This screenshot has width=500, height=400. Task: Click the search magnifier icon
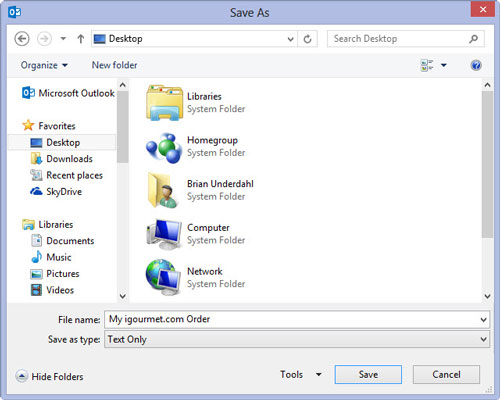coord(473,39)
